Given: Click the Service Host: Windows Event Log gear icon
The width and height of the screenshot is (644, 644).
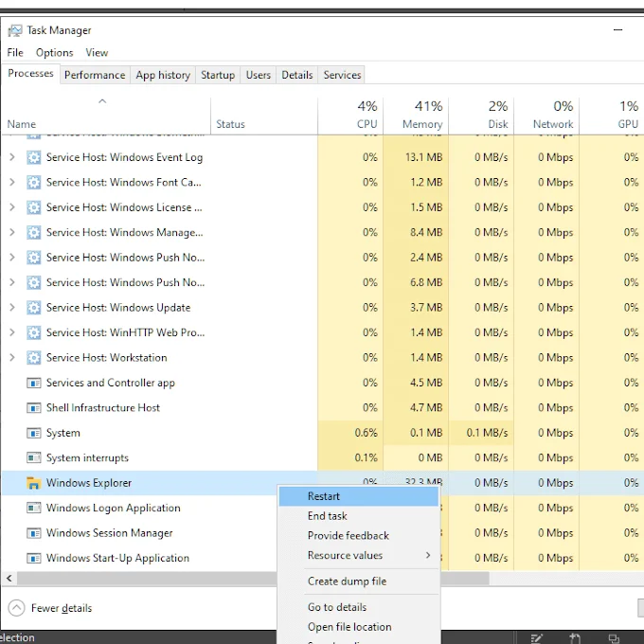Looking at the screenshot, I should [34, 157].
